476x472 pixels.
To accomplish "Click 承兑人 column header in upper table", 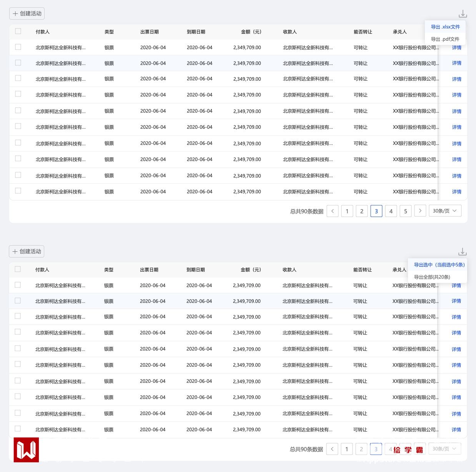I will 400,32.
